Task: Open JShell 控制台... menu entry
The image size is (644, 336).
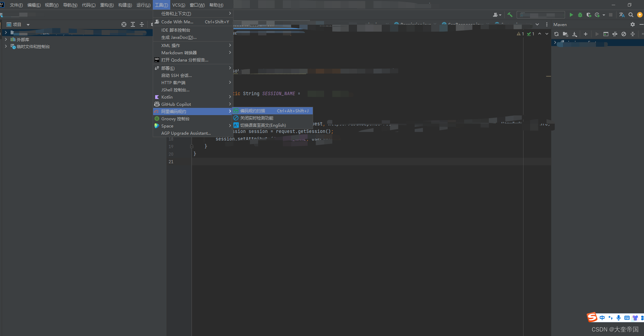Action: point(193,90)
